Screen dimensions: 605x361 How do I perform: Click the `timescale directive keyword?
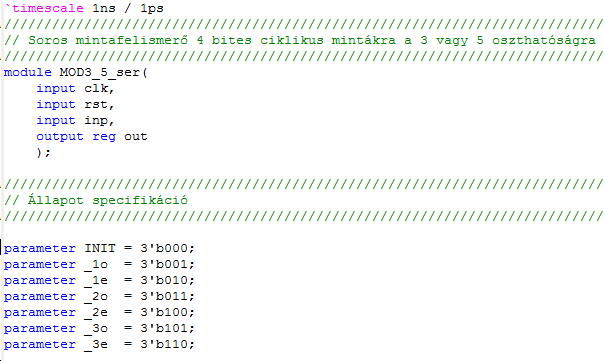(44, 8)
